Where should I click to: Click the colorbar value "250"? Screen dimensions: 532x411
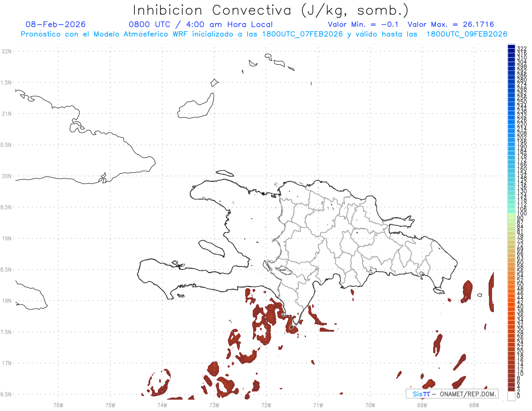coord(522,102)
